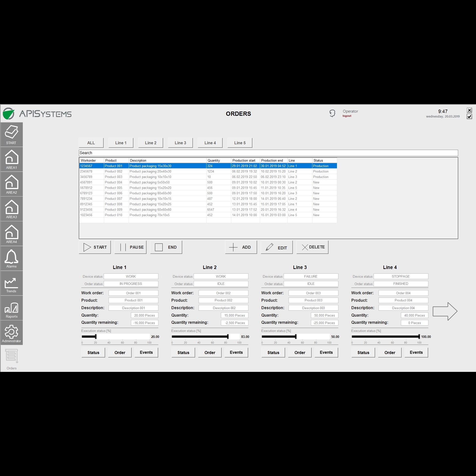Toggle the checkbox near the window controls
This screenshot has width=476, height=476.
(470, 117)
